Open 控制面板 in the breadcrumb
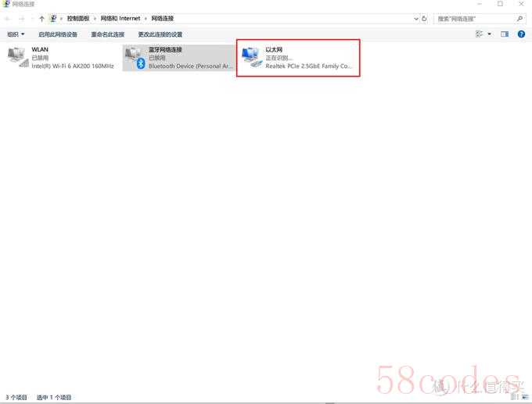Image resolution: width=532 pixels, height=404 pixels. [x=77, y=18]
